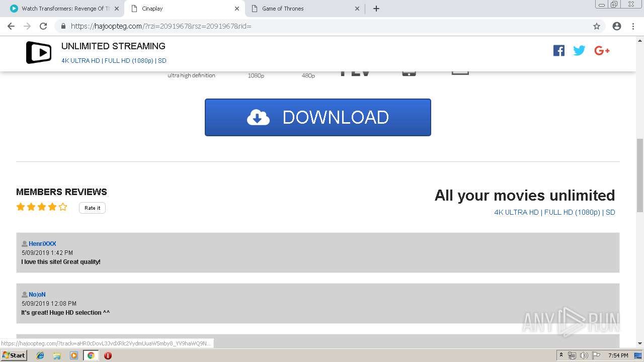The height and width of the screenshot is (362, 644).
Task: Open a new browser tab
Action: coord(376,9)
